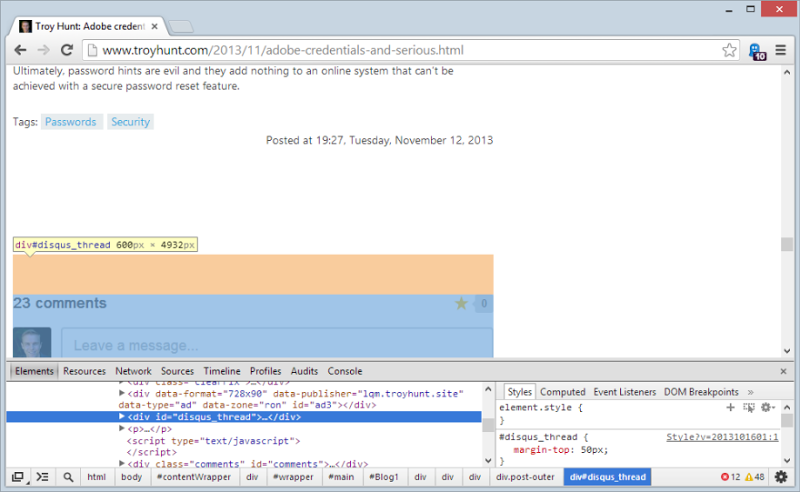Open the Event Listeners sidebar tab
This screenshot has width=800, height=492.
pyautogui.click(x=624, y=392)
